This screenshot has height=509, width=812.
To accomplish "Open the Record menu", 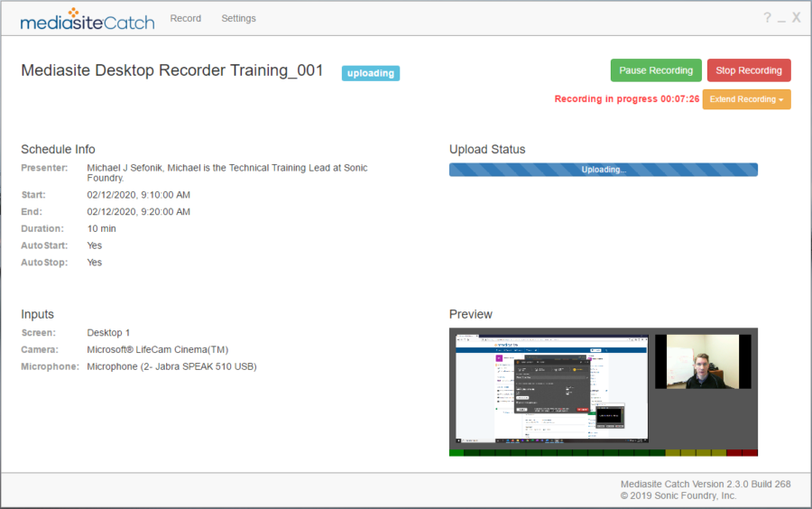I will pyautogui.click(x=185, y=18).
